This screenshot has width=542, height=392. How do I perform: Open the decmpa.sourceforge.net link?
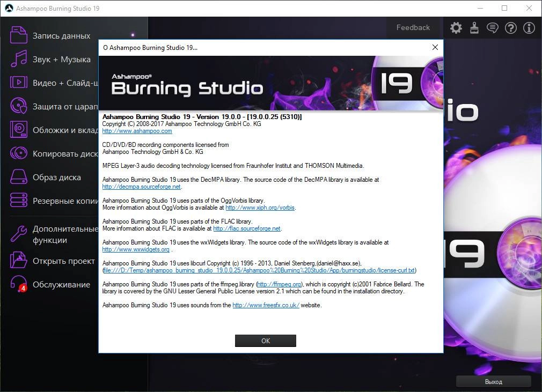coord(141,187)
